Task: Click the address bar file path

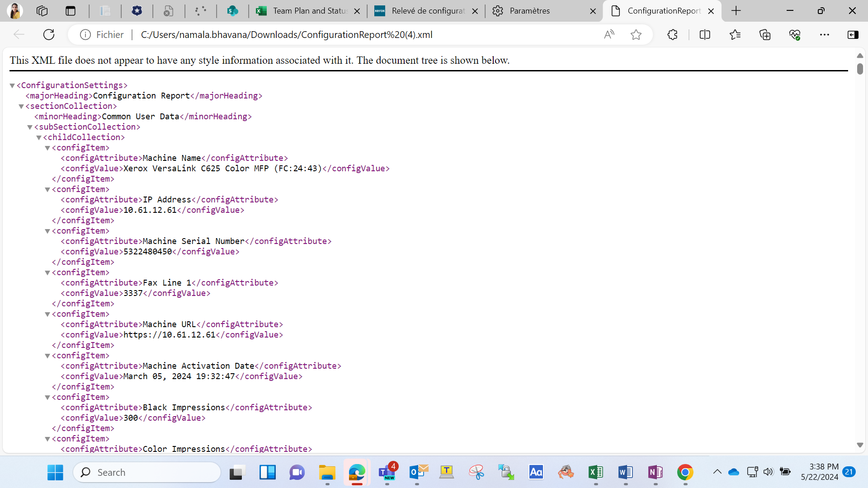Action: coord(287,35)
